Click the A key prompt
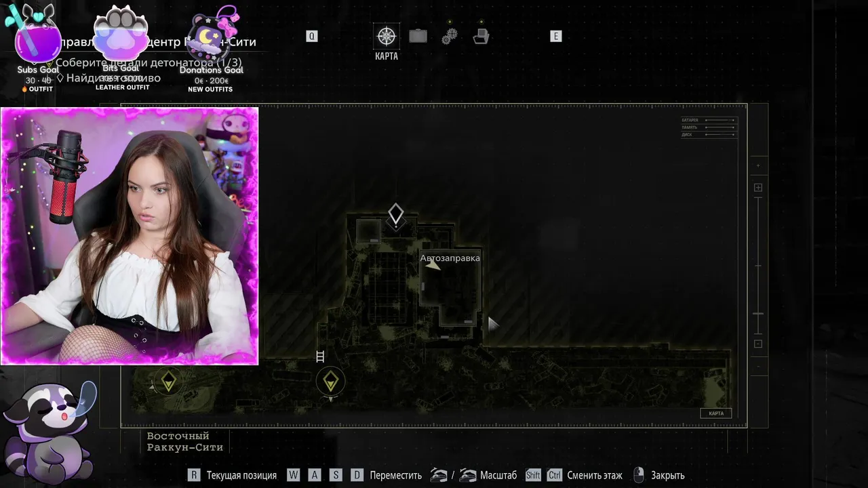This screenshot has height=488, width=868. point(314,475)
